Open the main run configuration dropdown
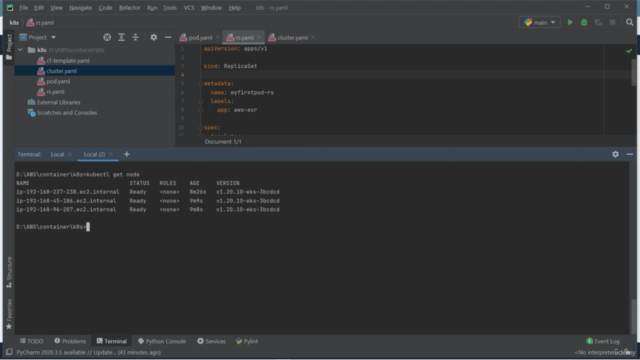Screen dimensions: 640x360 point(540,22)
